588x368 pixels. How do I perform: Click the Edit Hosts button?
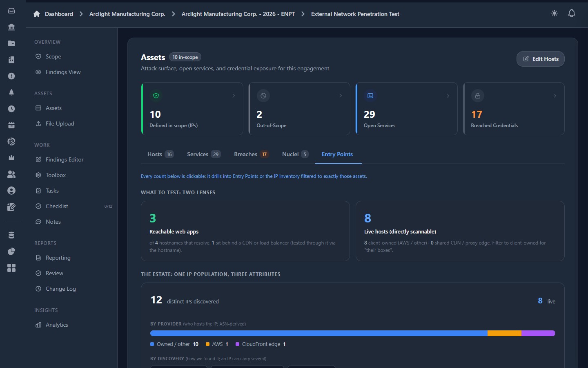tap(540, 59)
